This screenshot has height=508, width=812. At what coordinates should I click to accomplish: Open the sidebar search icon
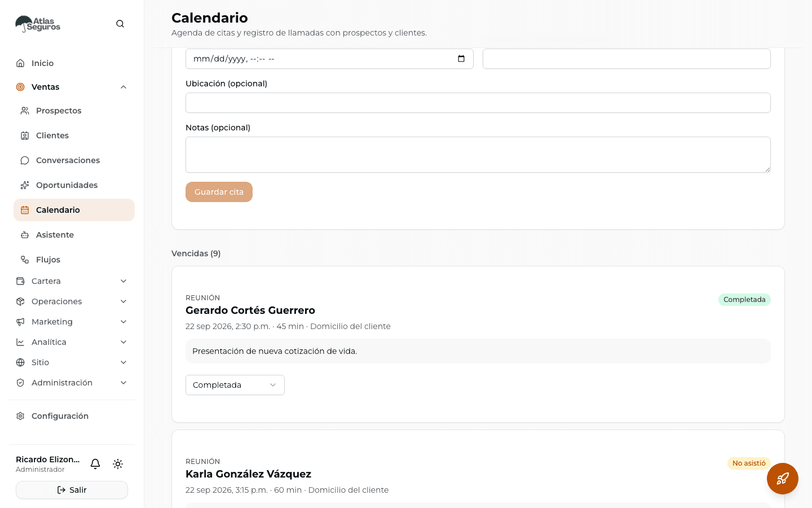[120, 24]
